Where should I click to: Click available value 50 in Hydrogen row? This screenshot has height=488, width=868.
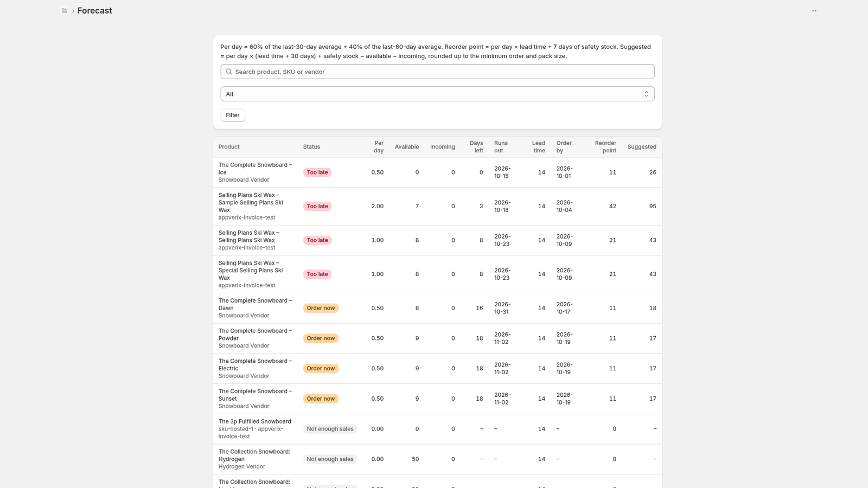click(x=415, y=459)
